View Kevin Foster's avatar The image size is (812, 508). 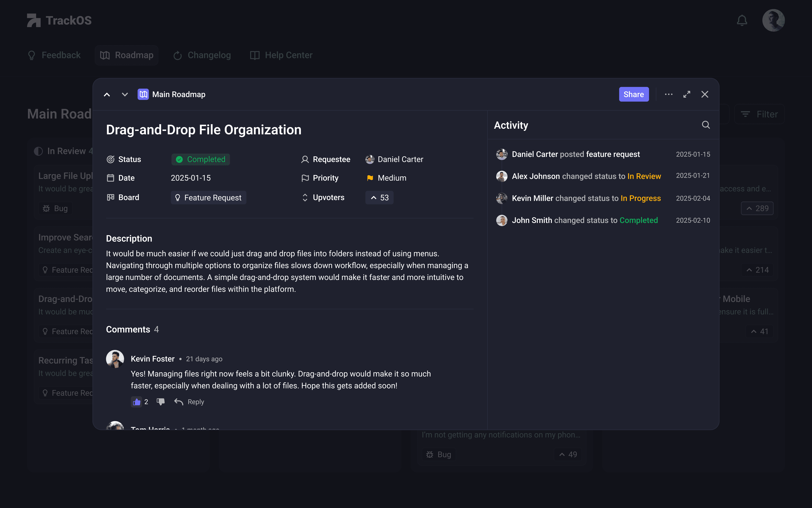(115, 359)
